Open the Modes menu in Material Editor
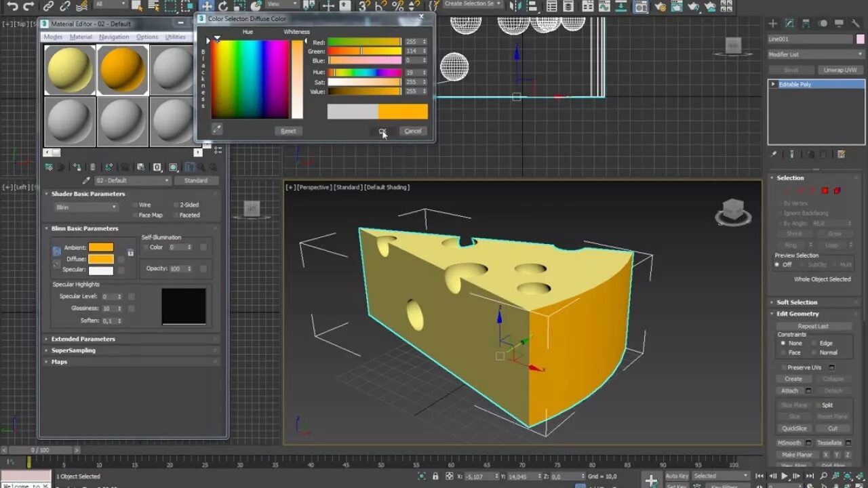Screen dimensions: 868x488 [53, 37]
